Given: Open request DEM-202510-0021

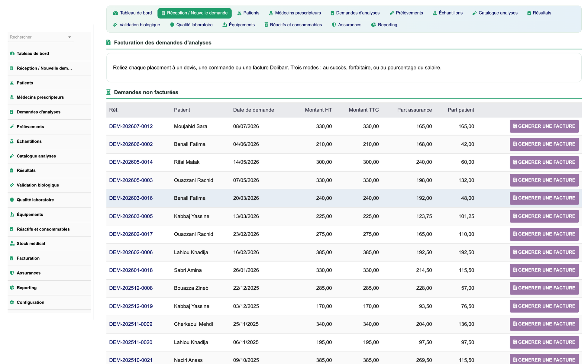Looking at the screenshot, I should click(131, 360).
